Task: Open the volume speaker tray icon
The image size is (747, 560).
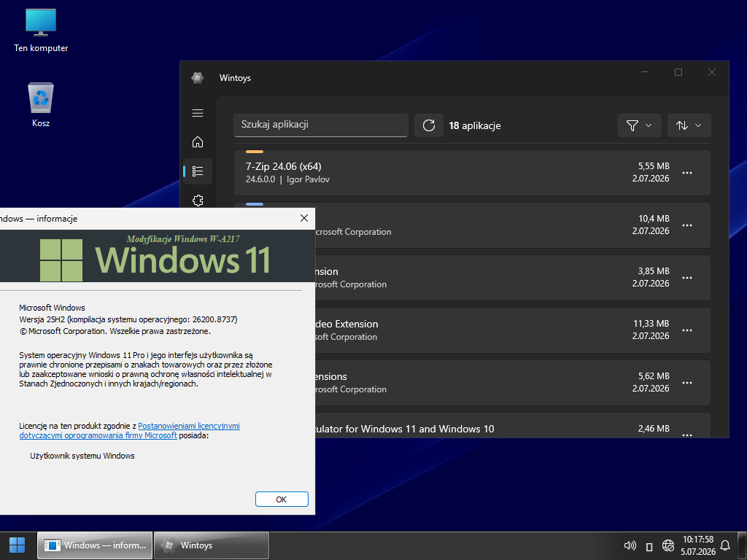Action: [630, 545]
